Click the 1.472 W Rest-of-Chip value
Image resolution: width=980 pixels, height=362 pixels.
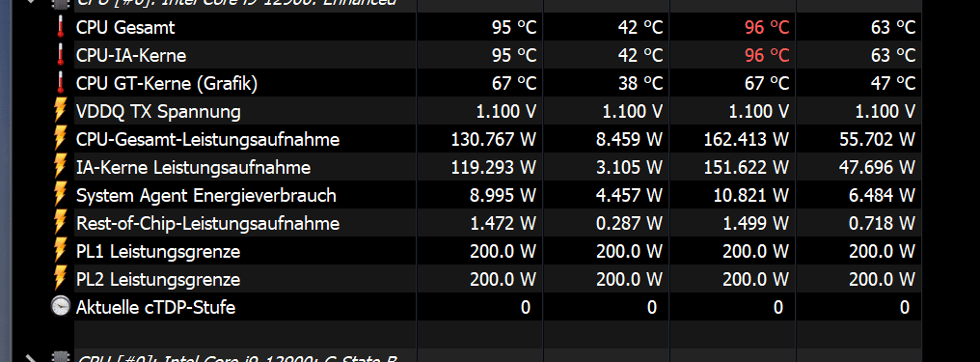[504, 223]
